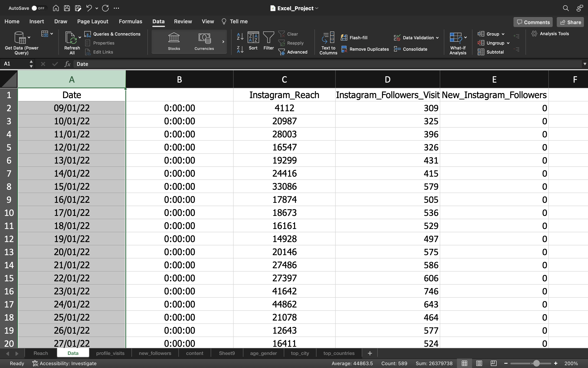This screenshot has width=588, height=368.
Task: Select the Currencies data type
Action: [x=204, y=42]
